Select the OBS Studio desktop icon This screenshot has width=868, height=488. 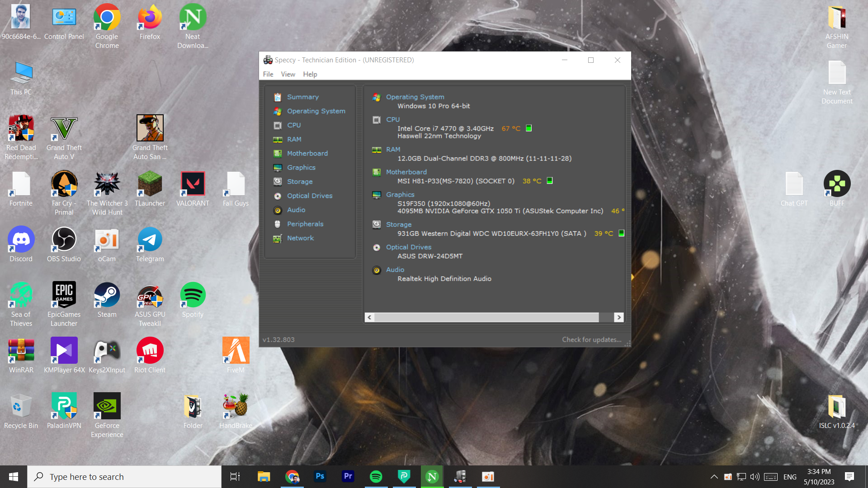tap(64, 244)
